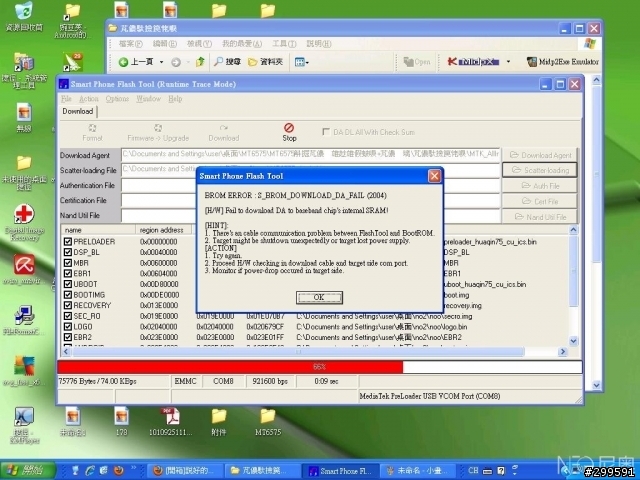Click Firmware -> Upgrade toolbar icon
Viewport: 640px width, 480px height.
click(158, 128)
